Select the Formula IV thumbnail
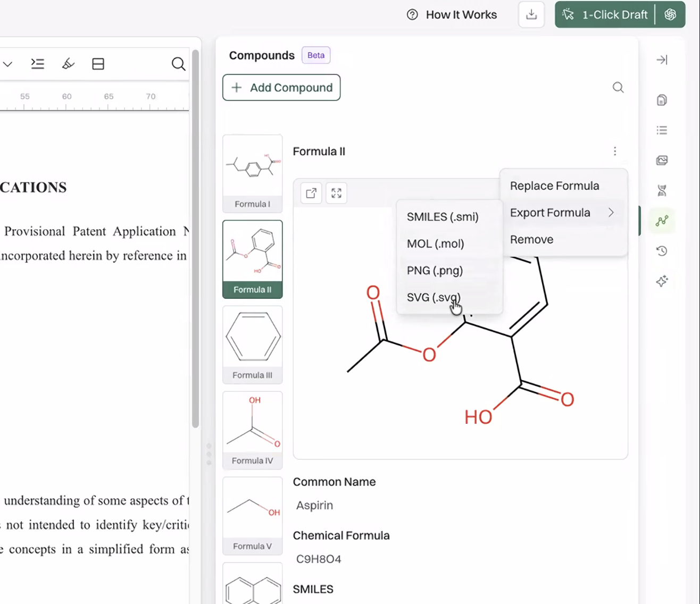This screenshot has height=604, width=700. click(x=252, y=430)
